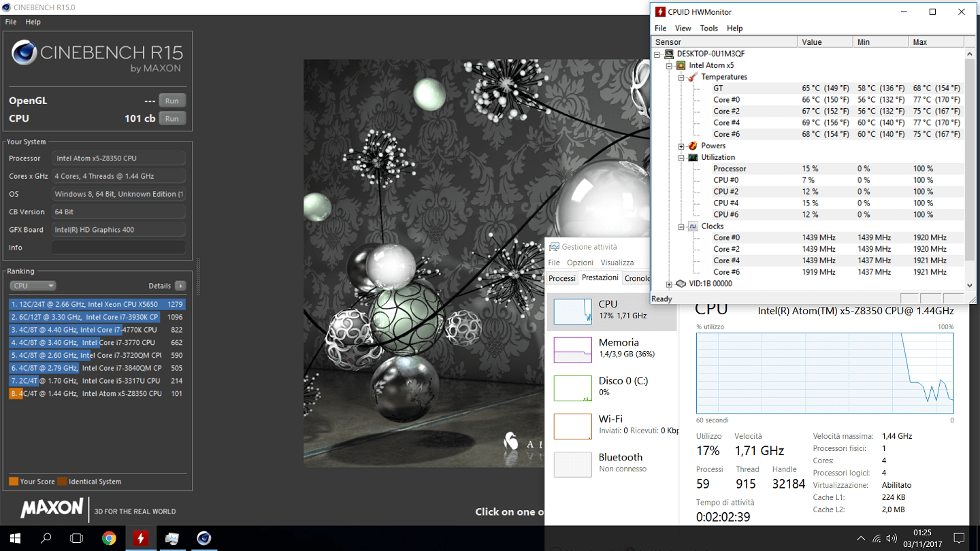Click the Cinebench R15 logo icon

pyautogui.click(x=24, y=53)
